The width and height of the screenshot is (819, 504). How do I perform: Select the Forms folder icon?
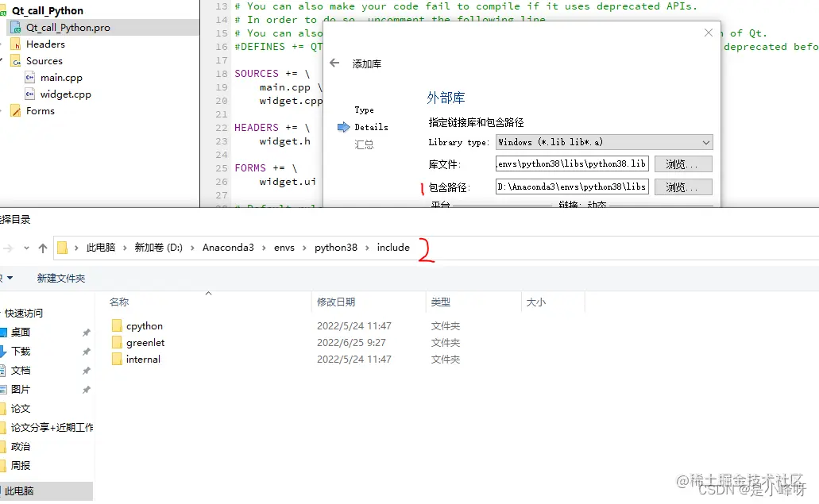coord(16,111)
